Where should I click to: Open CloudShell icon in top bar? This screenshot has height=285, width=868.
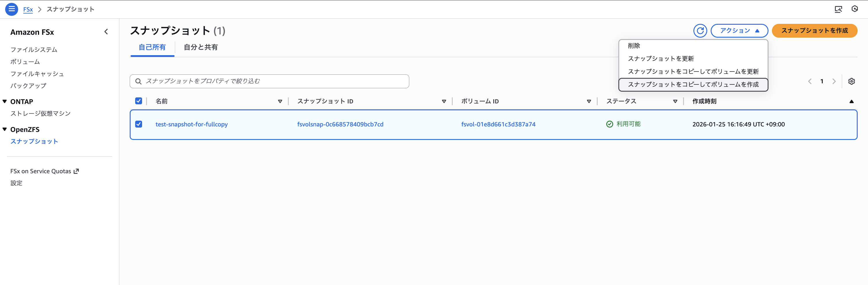coord(838,9)
